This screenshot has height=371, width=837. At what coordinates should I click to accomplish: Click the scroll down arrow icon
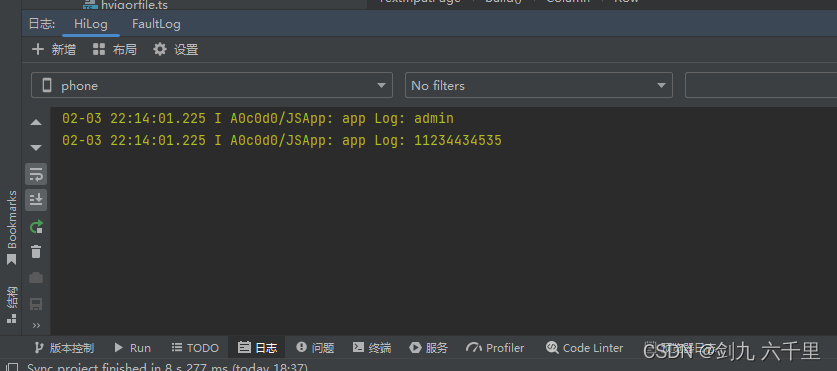coord(36,148)
